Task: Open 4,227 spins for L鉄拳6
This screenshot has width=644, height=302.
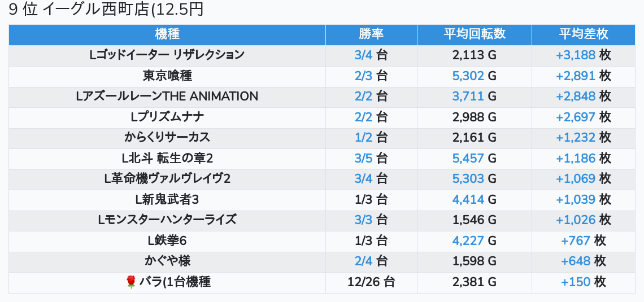Action: pyautogui.click(x=468, y=240)
